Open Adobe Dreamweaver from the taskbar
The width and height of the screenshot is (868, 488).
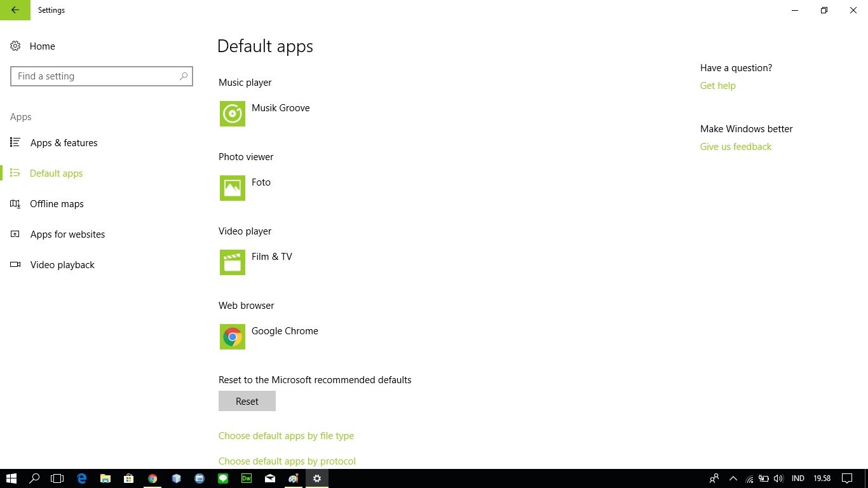[x=247, y=478]
